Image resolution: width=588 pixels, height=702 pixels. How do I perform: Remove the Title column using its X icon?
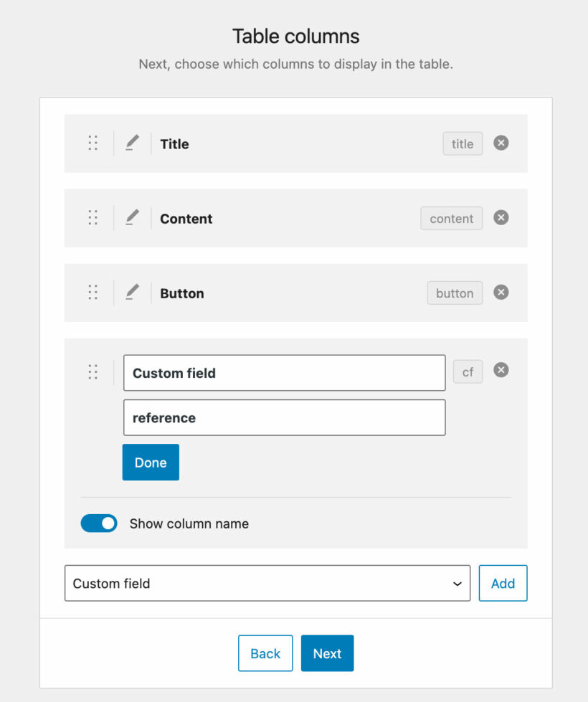click(x=501, y=143)
